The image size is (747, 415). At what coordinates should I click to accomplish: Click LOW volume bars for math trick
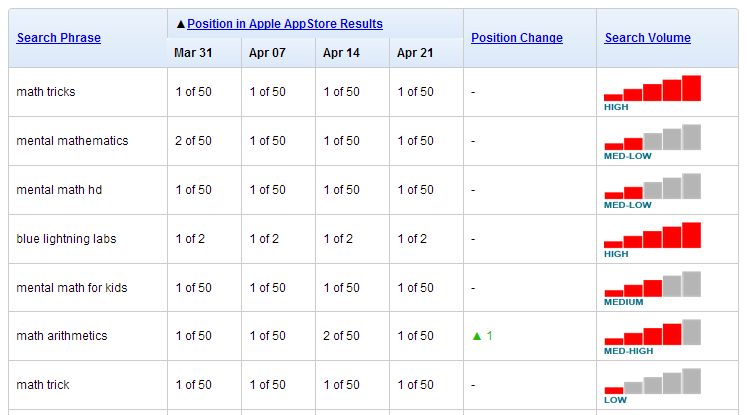click(652, 382)
